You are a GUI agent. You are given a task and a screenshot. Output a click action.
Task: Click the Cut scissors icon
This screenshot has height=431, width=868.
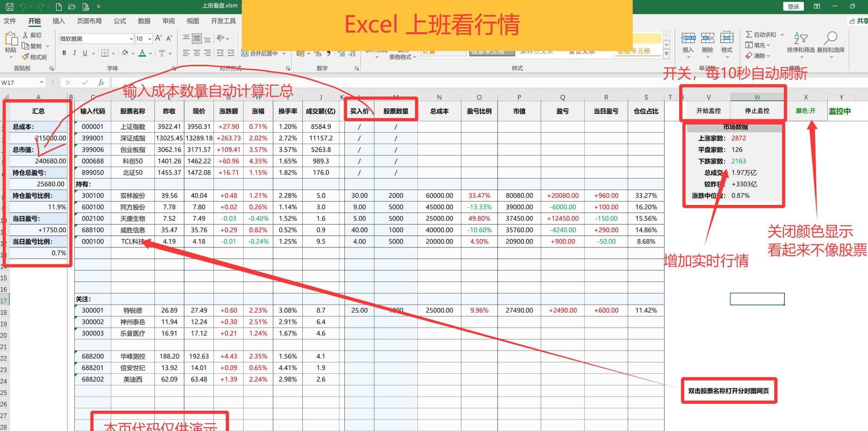point(26,35)
